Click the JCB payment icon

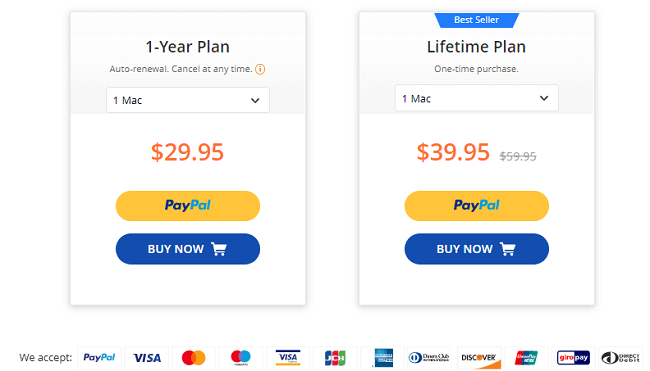(335, 357)
